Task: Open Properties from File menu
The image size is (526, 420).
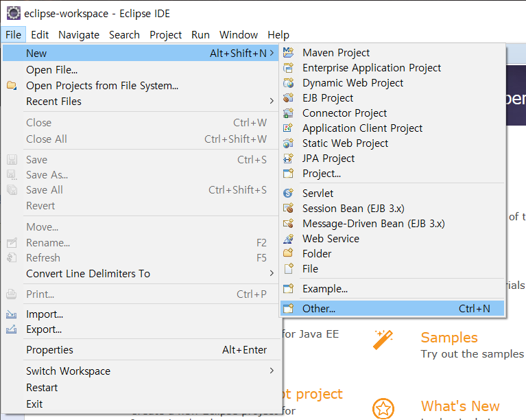Action: tap(139, 350)
